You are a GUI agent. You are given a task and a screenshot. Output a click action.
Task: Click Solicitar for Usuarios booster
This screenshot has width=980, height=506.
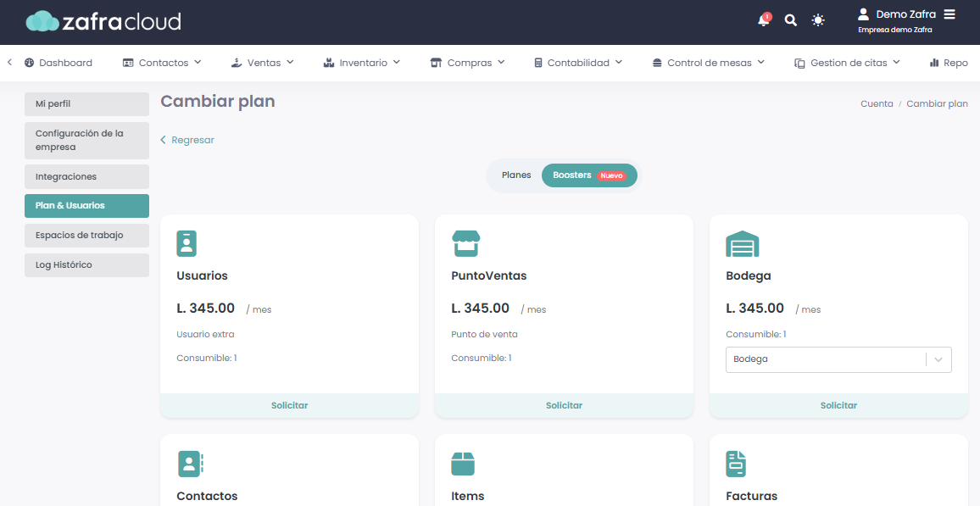289,405
